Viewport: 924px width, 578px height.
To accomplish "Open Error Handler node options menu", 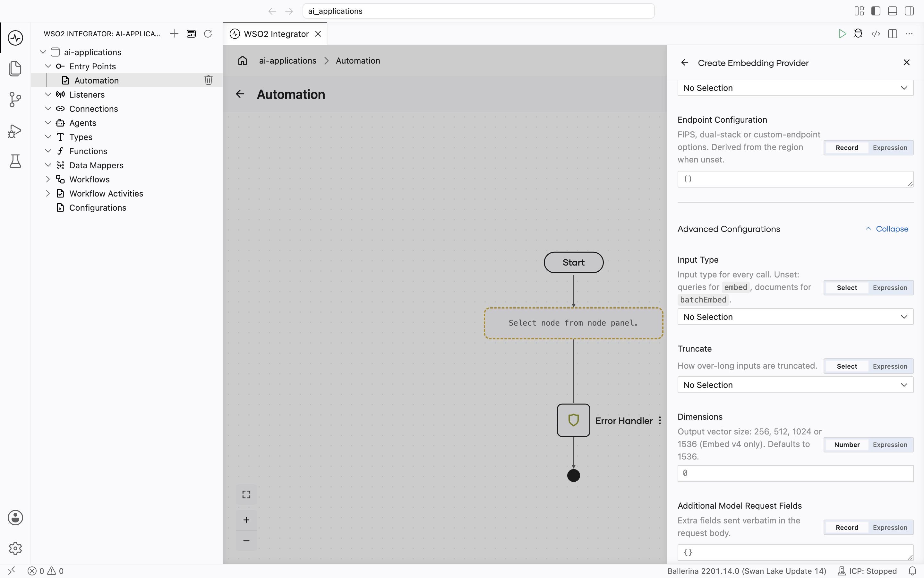I will [660, 421].
